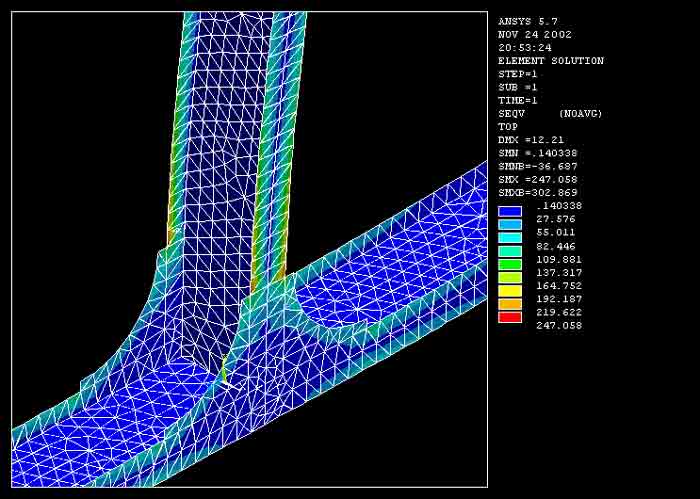Click the date NOV 24 2002

(x=535, y=34)
